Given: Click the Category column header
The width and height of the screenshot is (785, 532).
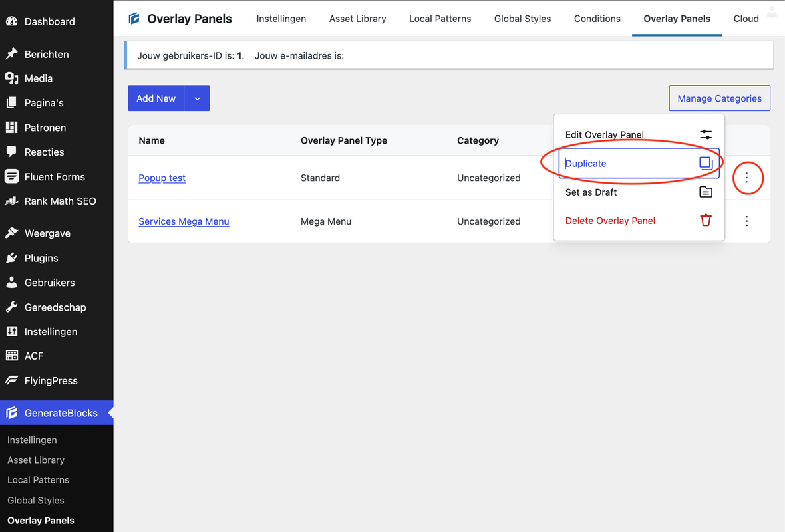Looking at the screenshot, I should point(478,140).
